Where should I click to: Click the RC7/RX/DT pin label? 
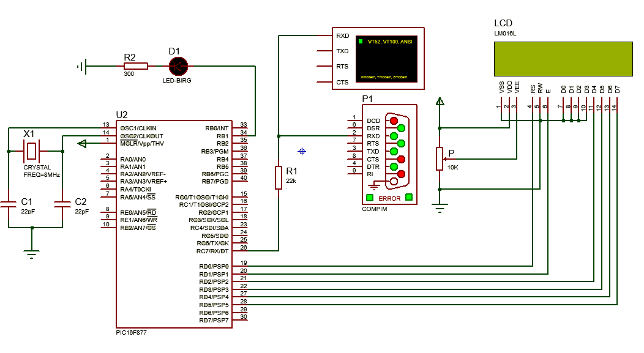pyautogui.click(x=212, y=251)
